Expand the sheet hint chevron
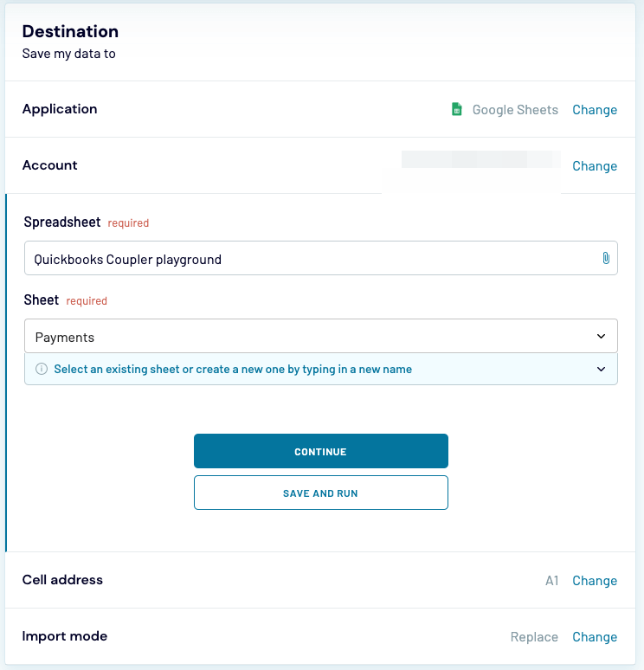The image size is (644, 670). coord(602,369)
